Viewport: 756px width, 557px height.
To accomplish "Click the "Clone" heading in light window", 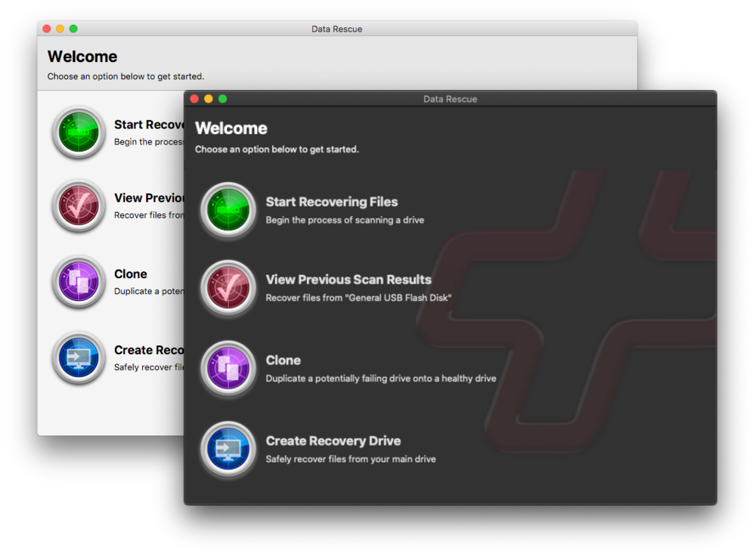I will pyautogui.click(x=131, y=274).
